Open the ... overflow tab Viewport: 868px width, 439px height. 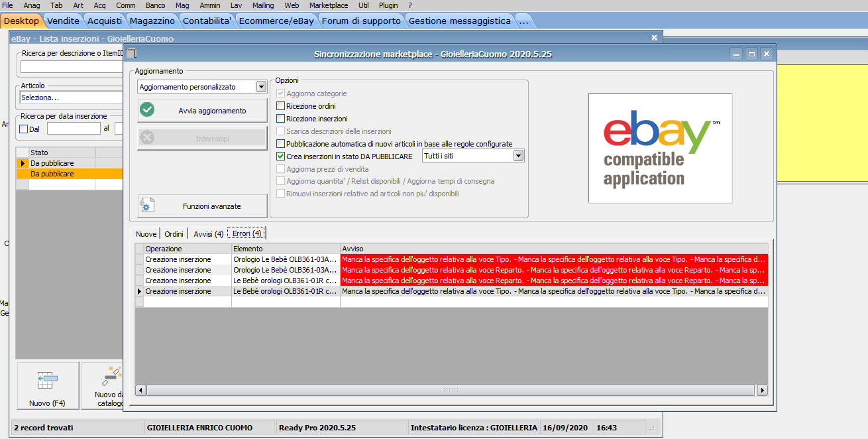pos(524,21)
